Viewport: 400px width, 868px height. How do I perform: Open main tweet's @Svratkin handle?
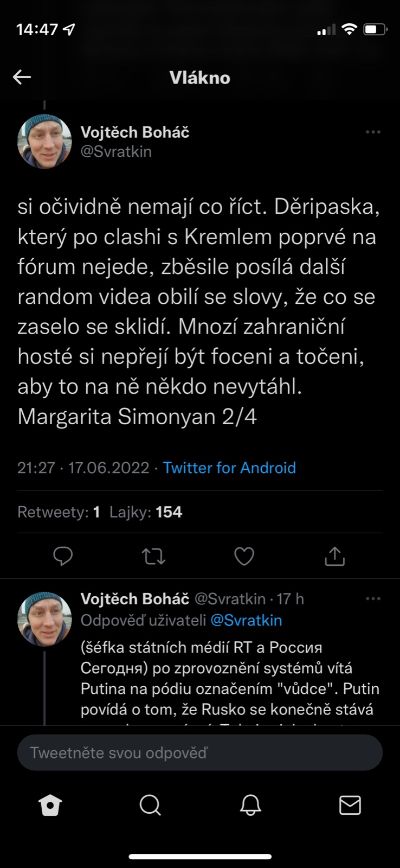click(x=116, y=151)
